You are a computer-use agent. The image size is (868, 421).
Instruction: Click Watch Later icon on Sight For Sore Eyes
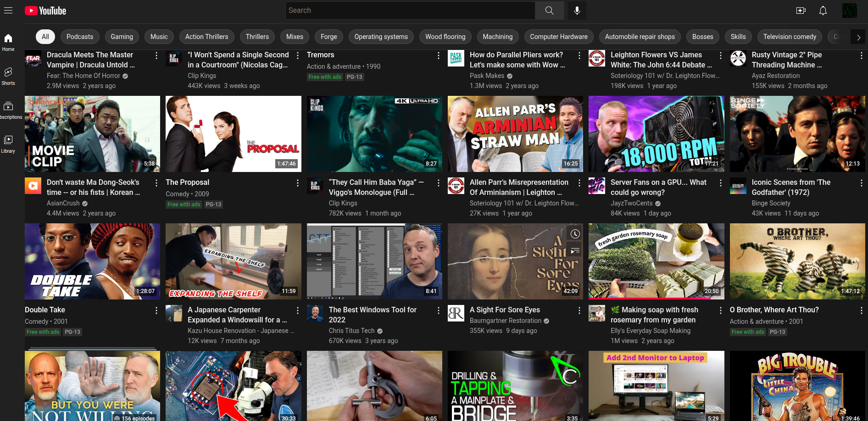click(x=575, y=234)
